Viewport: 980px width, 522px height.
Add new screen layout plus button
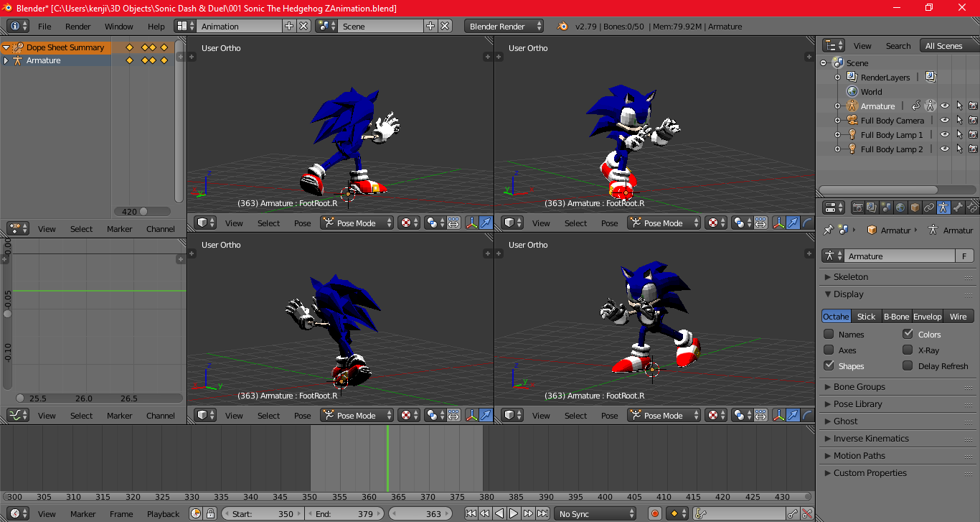click(x=289, y=26)
